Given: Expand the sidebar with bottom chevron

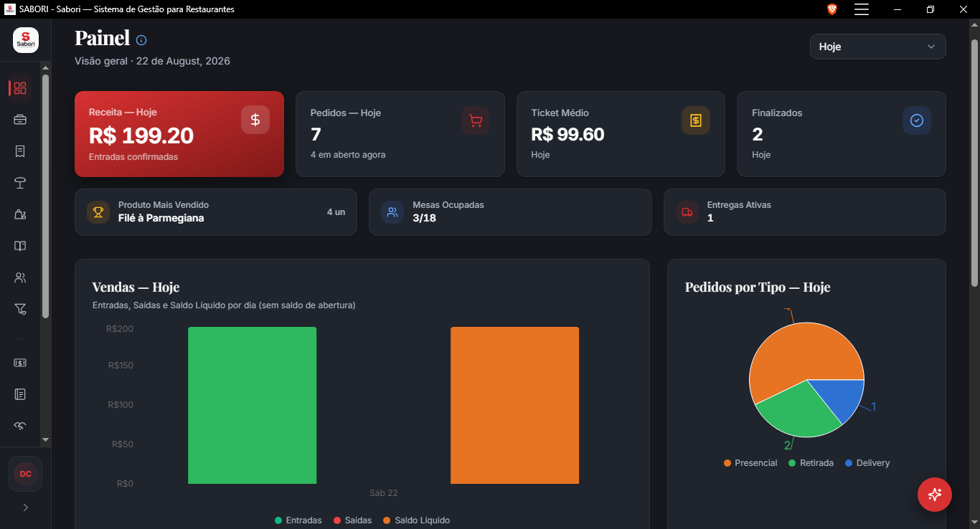Looking at the screenshot, I should tap(26, 507).
